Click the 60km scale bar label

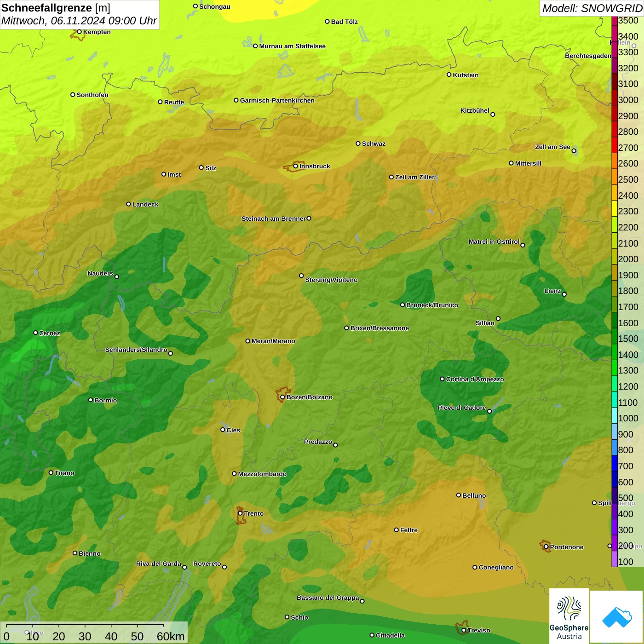click(170, 636)
